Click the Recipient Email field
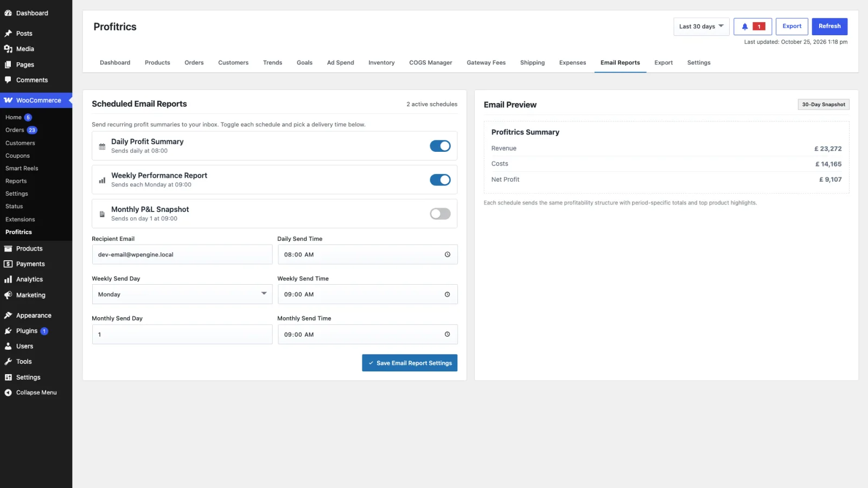Viewport: 868px width, 488px height. 182,254
